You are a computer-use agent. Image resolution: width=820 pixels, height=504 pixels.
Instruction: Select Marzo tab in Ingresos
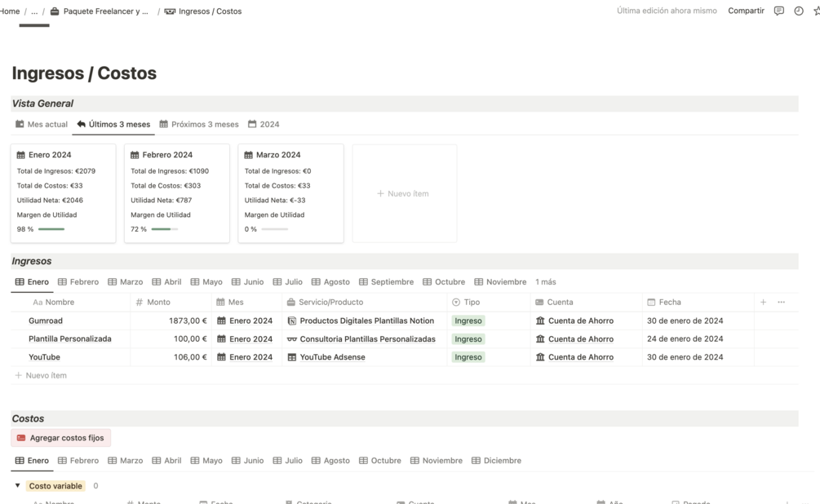126,282
